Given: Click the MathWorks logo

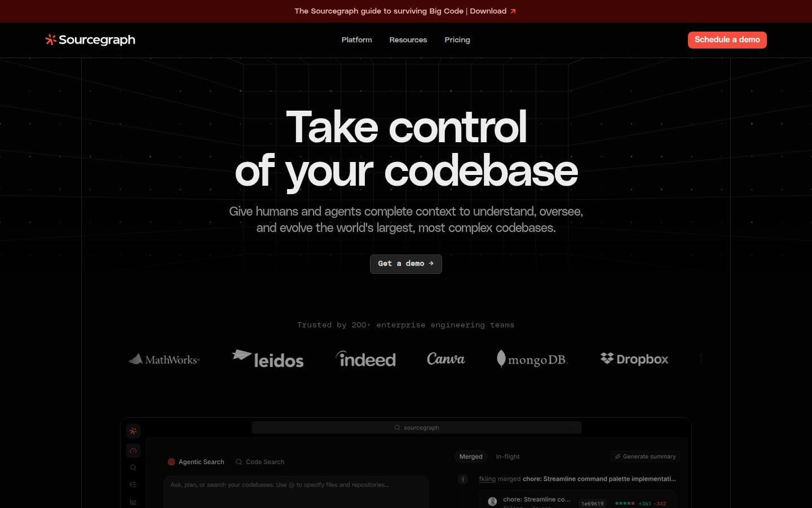Looking at the screenshot, I should pos(164,359).
